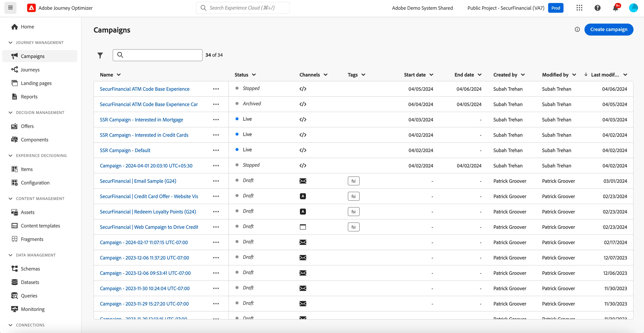This screenshot has height=333, width=644.
Task: Collapse the Experience Decisioning section
Action: coord(10,156)
